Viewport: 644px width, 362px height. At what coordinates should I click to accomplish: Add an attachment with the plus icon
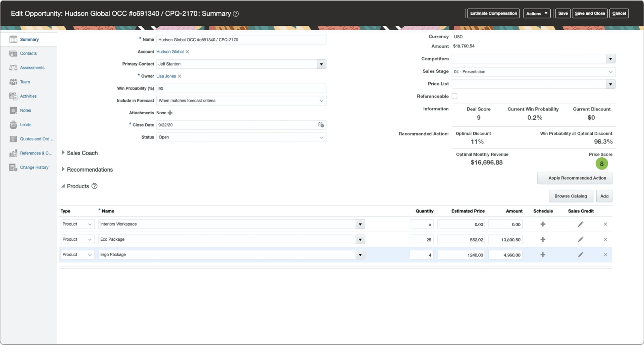coord(170,113)
